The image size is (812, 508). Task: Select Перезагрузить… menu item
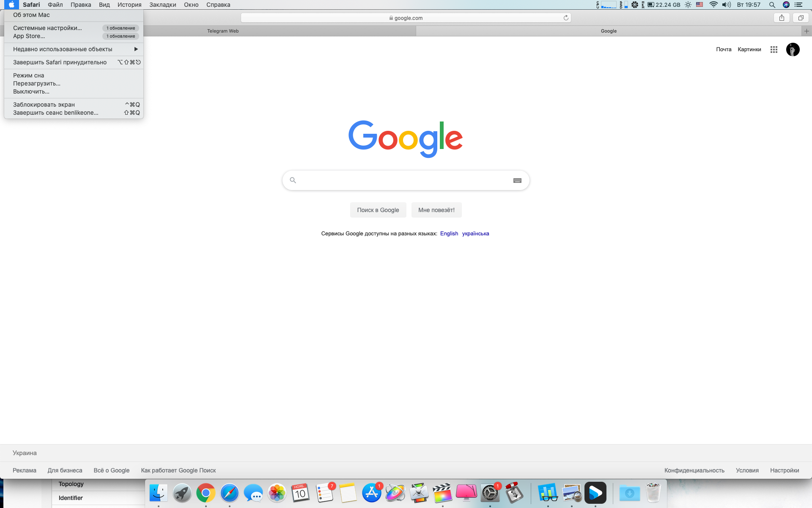click(x=74, y=83)
